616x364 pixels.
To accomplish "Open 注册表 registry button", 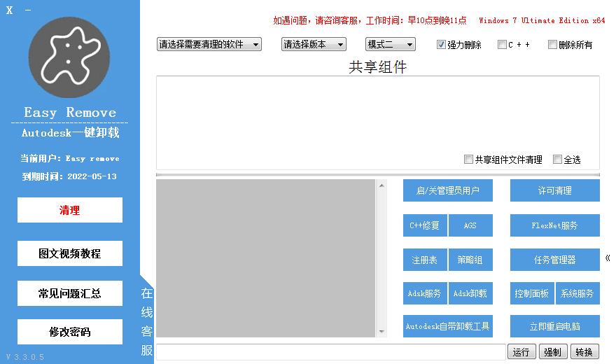I will (x=425, y=260).
